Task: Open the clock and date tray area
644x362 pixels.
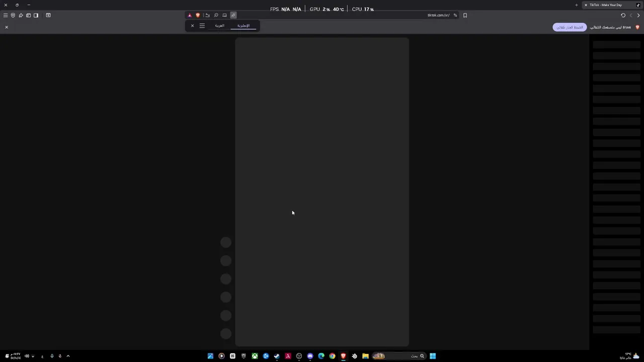Action: tap(15, 356)
